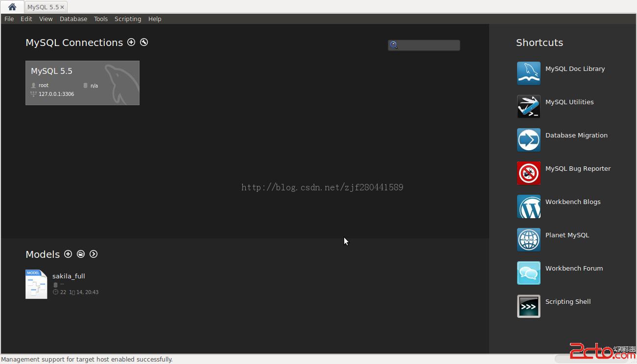Screen dimensions: 637x364
Task: Open the Edit menu
Action: click(26, 19)
